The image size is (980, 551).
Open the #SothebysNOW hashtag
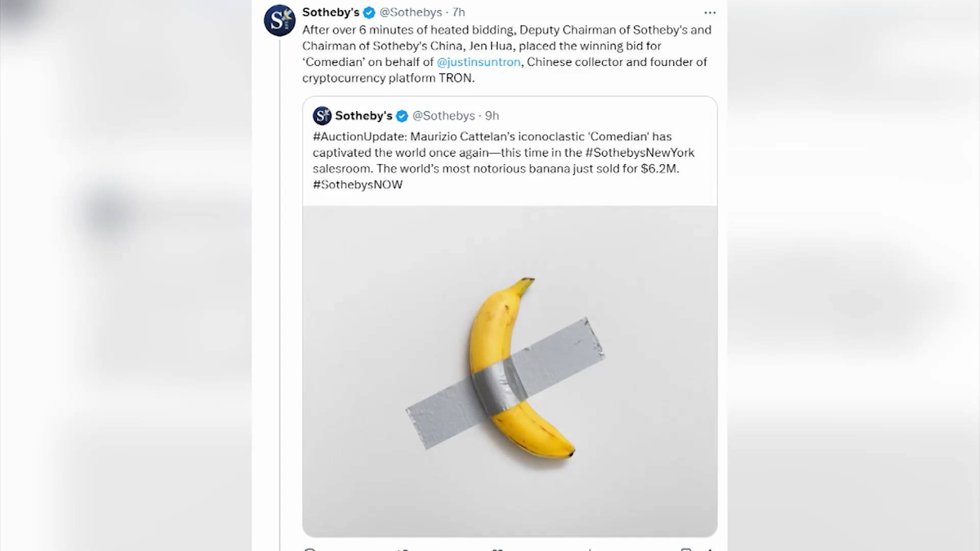357,185
